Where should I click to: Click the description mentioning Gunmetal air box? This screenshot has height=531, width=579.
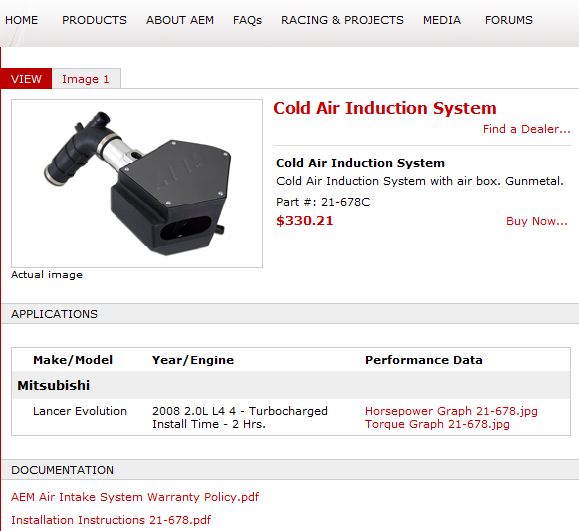click(420, 181)
